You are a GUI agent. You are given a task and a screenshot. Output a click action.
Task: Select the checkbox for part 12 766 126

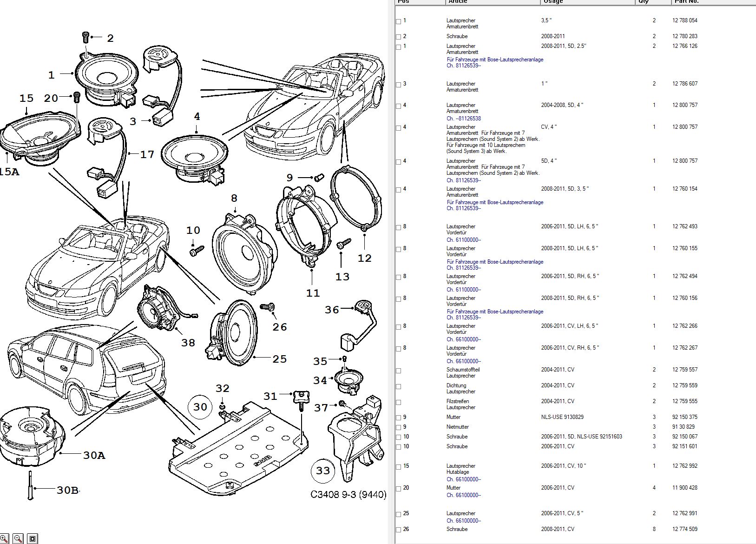pos(398,47)
